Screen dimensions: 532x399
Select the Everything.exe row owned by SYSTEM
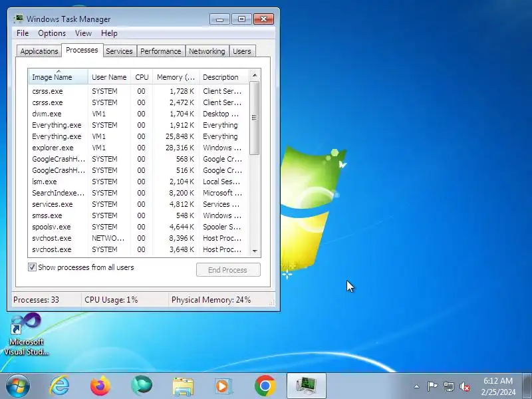tap(138, 125)
